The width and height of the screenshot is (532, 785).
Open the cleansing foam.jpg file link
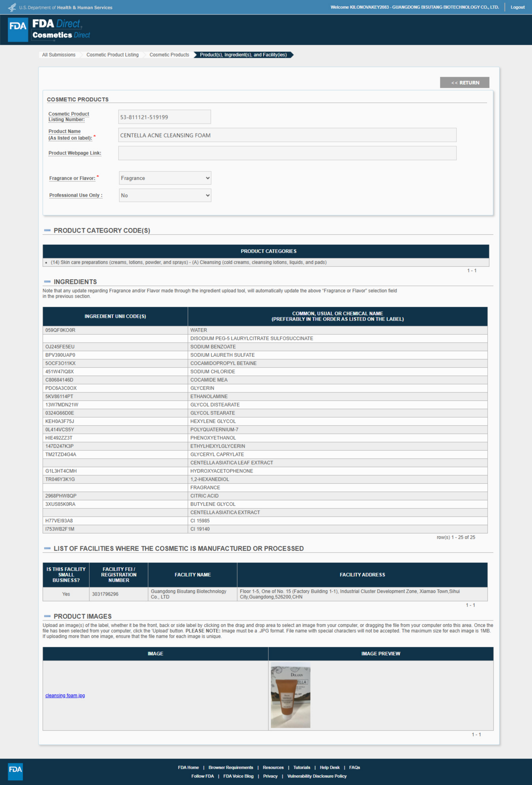(x=65, y=695)
